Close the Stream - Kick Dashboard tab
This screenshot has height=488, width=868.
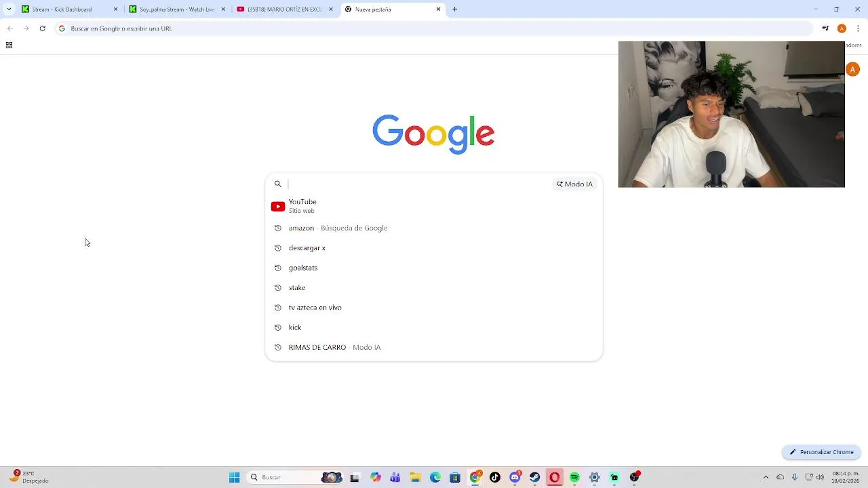115,9
